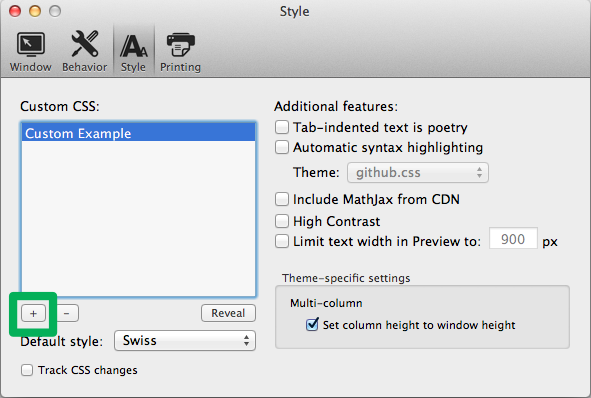
Task: Select the Style preferences pane
Action: 133,52
